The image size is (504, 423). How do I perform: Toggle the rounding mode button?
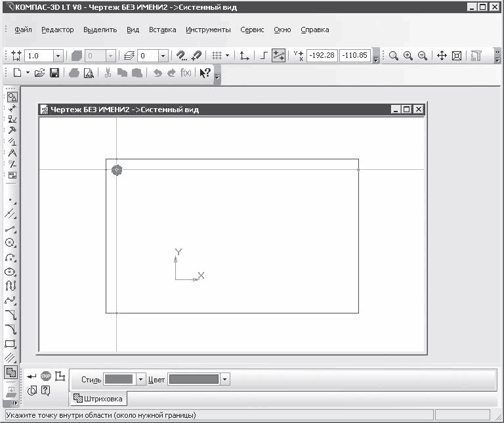pos(278,56)
